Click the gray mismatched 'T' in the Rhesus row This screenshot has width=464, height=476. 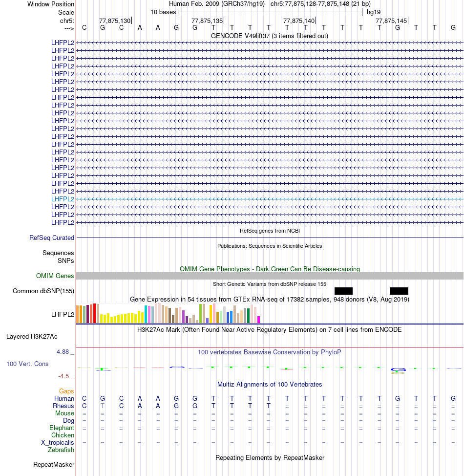pos(103,406)
